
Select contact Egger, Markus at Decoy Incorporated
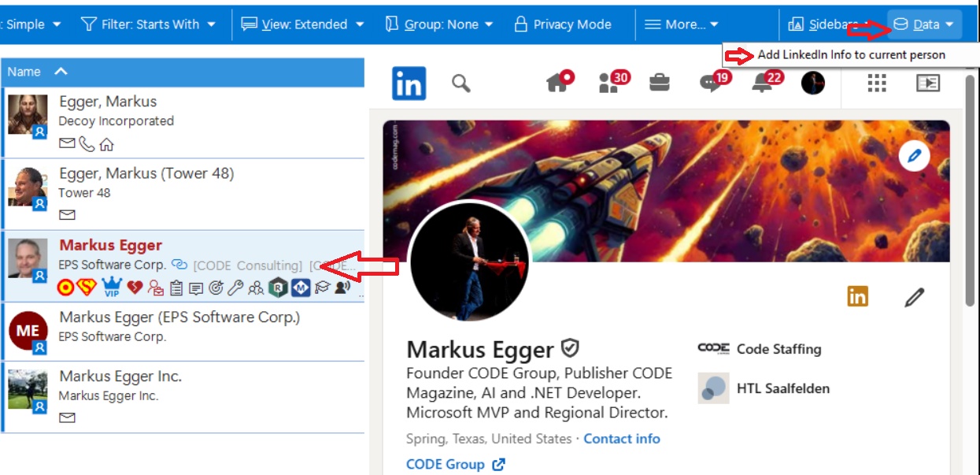184,122
